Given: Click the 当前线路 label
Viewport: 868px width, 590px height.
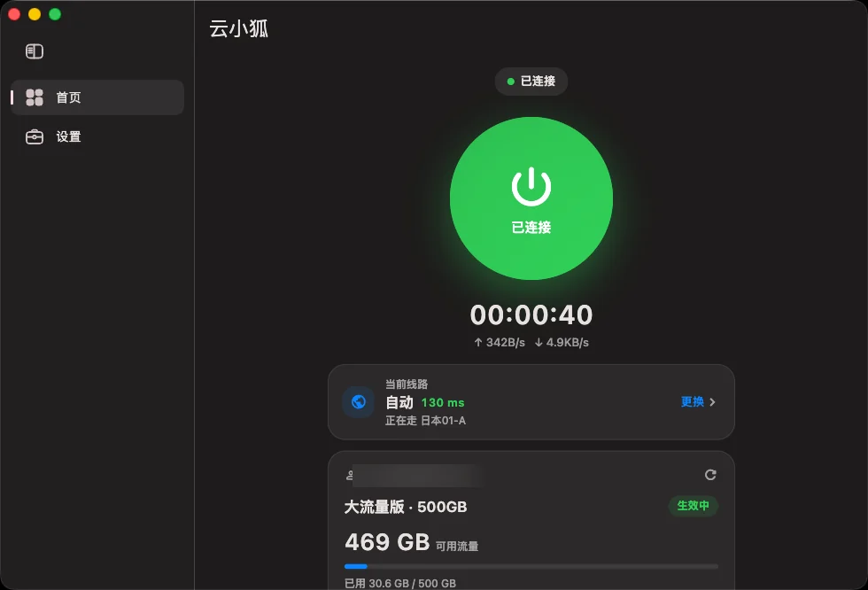Looking at the screenshot, I should click(407, 384).
